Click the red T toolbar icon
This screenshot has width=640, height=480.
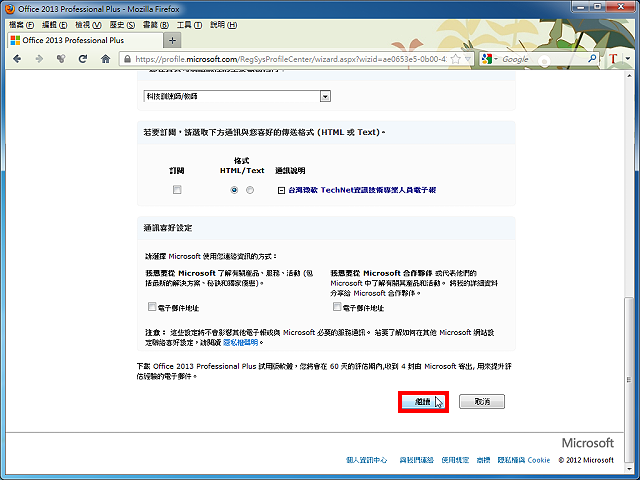pos(613,59)
